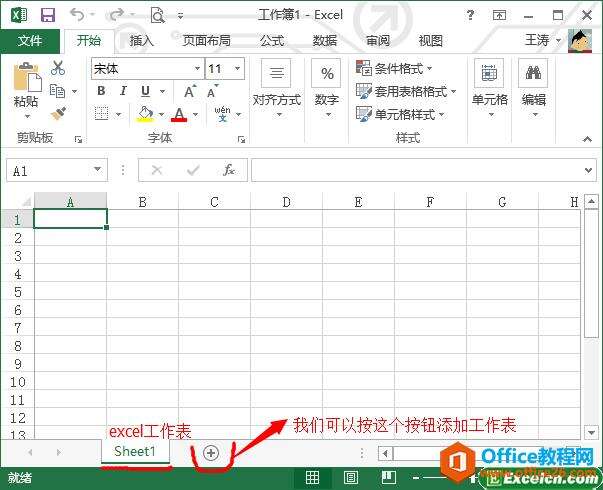603x490 pixels.
Task: Open the font name 宋体 dropdown
Action: pyautogui.click(x=197, y=68)
